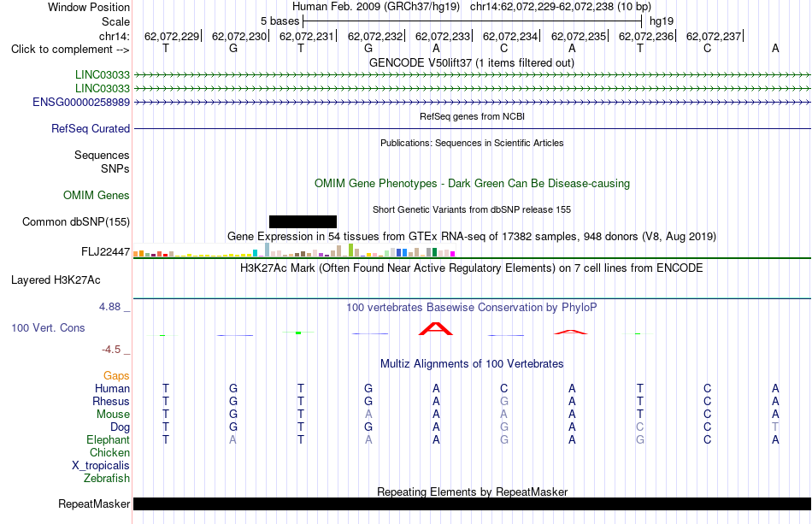This screenshot has width=812, height=524.
Task: Open the RefSeq genes from NCBI title
Action: (473, 116)
